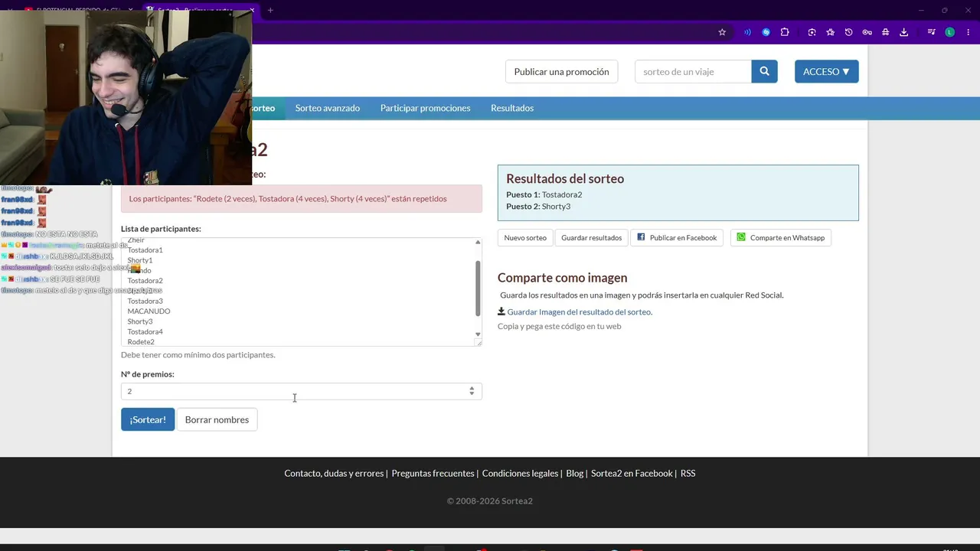This screenshot has width=980, height=551.
Task: Click the participant list scrollbar down arrow
Action: click(478, 334)
